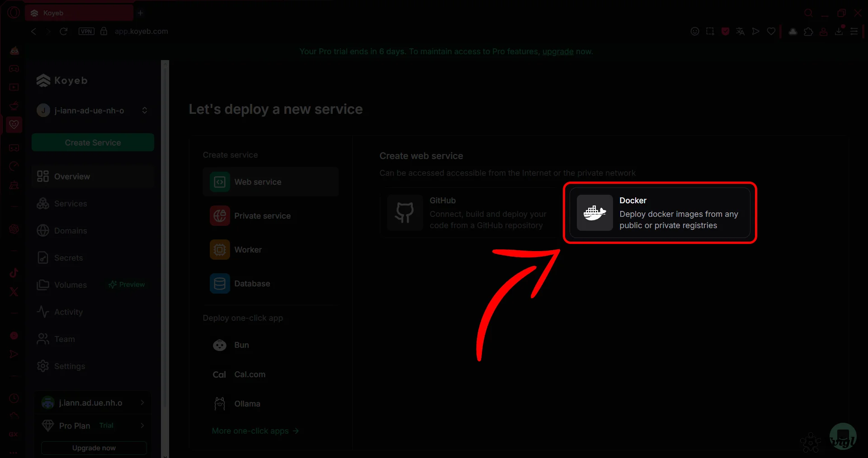
Task: Click the blue Database cylinder icon
Action: click(220, 284)
